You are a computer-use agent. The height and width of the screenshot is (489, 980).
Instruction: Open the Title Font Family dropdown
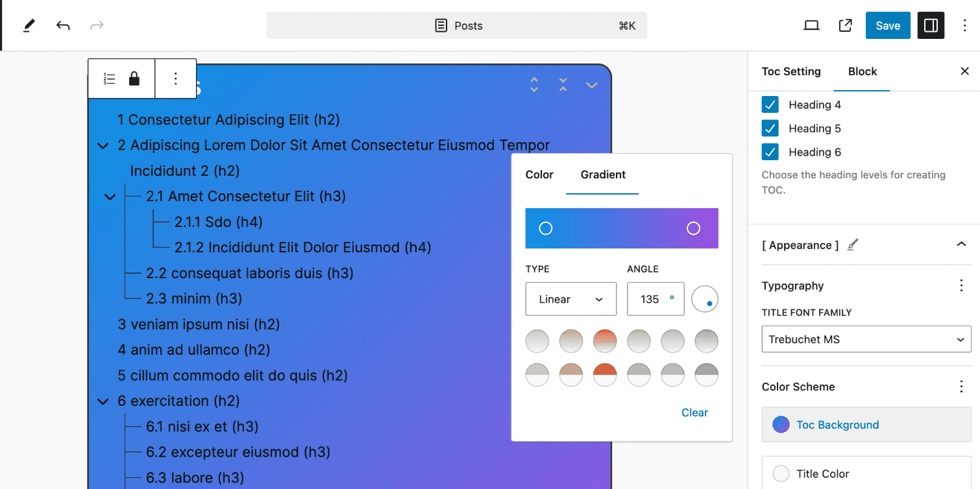click(866, 339)
